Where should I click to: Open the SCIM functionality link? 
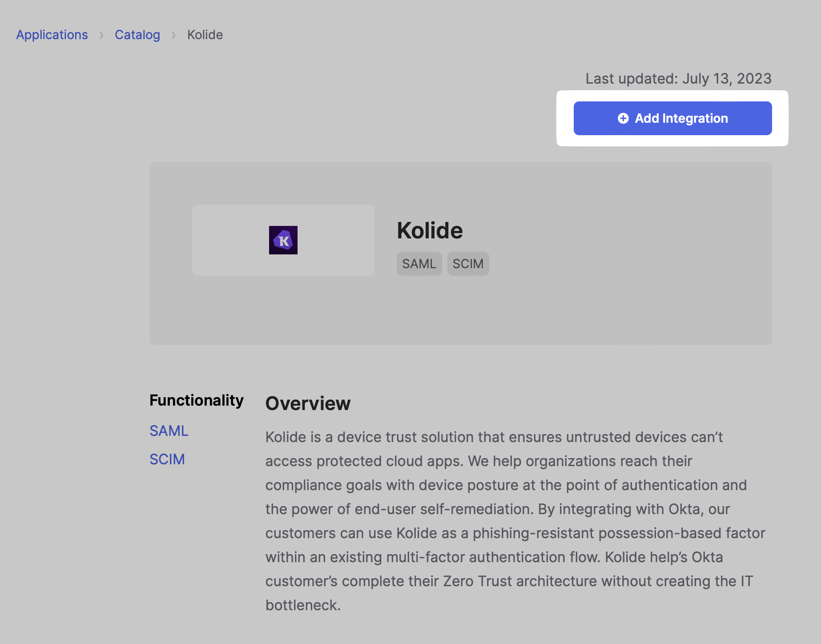pyautogui.click(x=167, y=459)
